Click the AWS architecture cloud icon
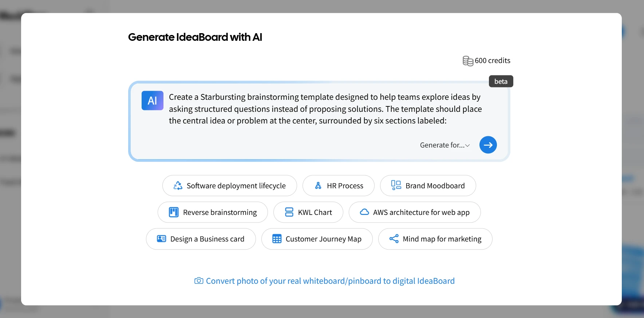Viewport: 644px width, 318px height. tap(364, 212)
